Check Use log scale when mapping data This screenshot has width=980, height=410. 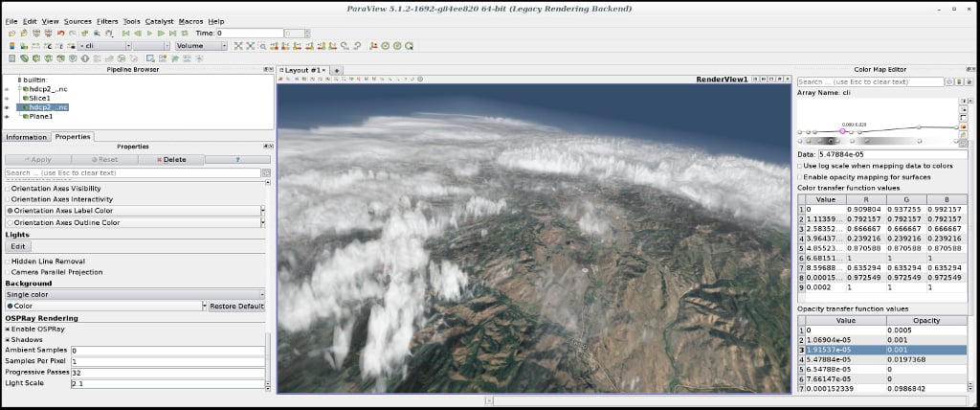click(x=801, y=166)
